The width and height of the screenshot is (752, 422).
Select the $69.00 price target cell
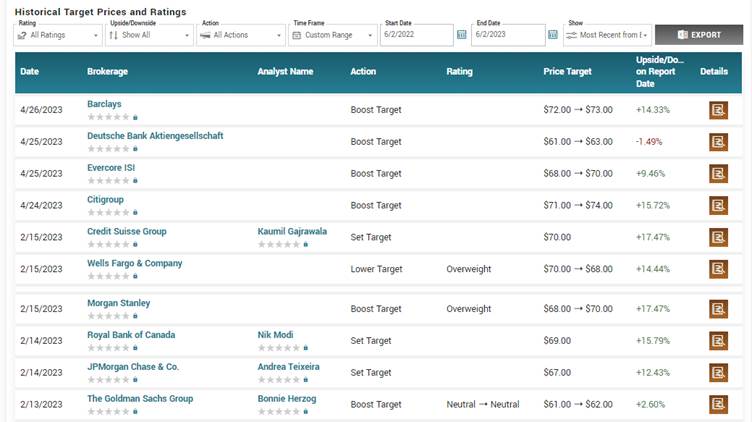pyautogui.click(x=557, y=341)
